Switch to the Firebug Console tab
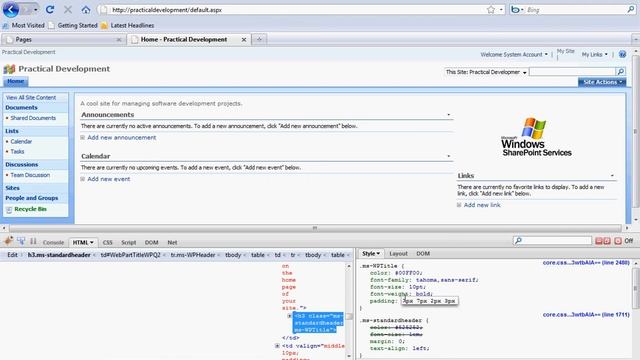The width and height of the screenshot is (640, 360). pyautogui.click(x=53, y=242)
